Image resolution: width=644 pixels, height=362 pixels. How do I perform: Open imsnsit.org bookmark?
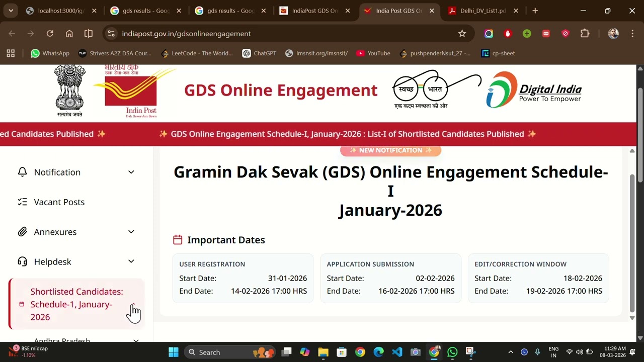tap(316, 53)
